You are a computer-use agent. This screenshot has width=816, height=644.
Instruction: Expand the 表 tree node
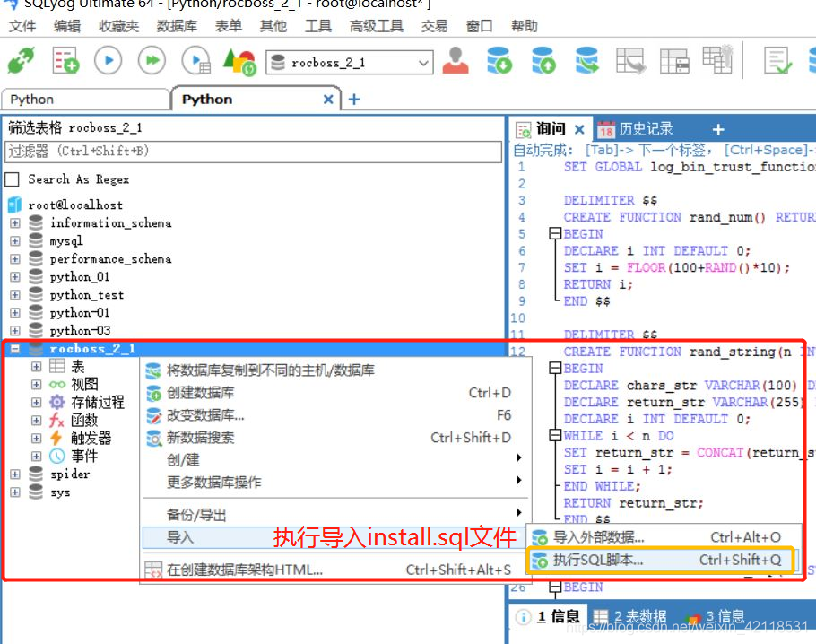point(36,366)
